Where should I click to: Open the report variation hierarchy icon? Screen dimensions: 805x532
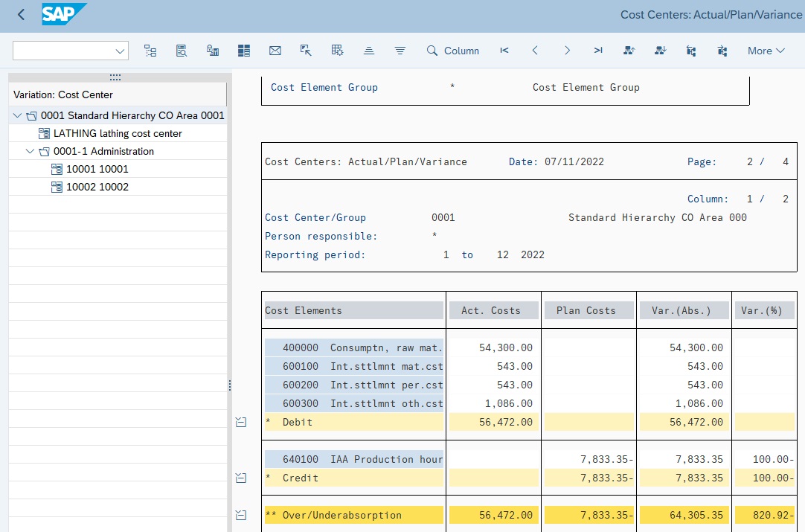click(x=150, y=51)
